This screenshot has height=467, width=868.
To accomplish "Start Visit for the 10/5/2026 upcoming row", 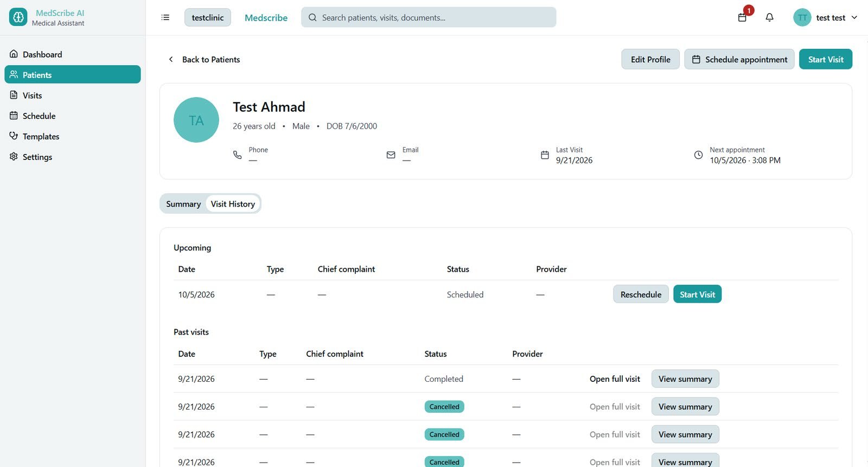I will (697, 294).
